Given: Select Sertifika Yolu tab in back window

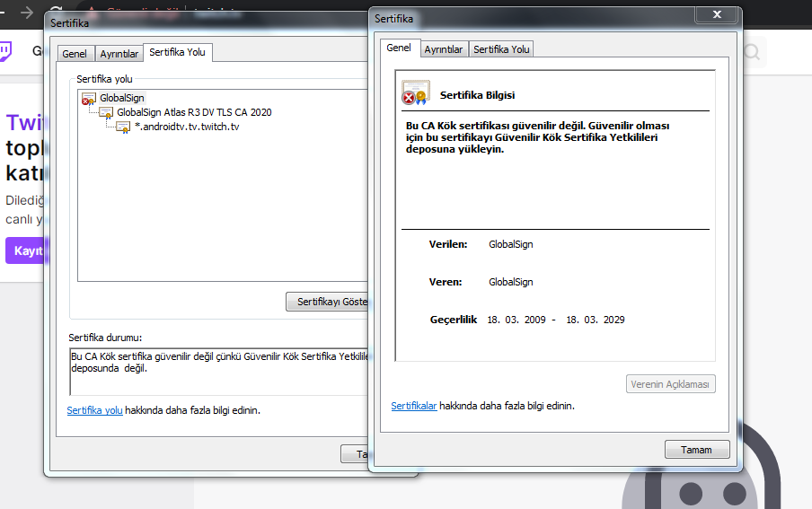Looking at the screenshot, I should coord(177,52).
